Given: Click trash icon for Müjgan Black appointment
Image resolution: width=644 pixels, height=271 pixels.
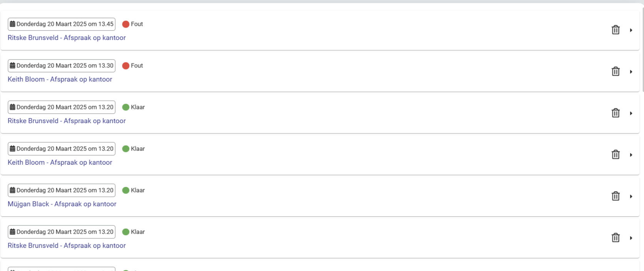Looking at the screenshot, I should (615, 196).
